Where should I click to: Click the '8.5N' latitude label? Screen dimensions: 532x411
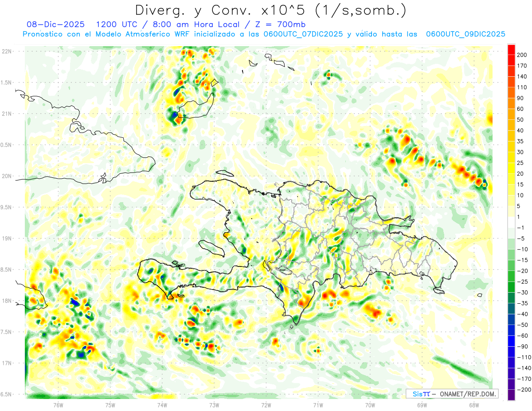pyautogui.click(x=6, y=270)
